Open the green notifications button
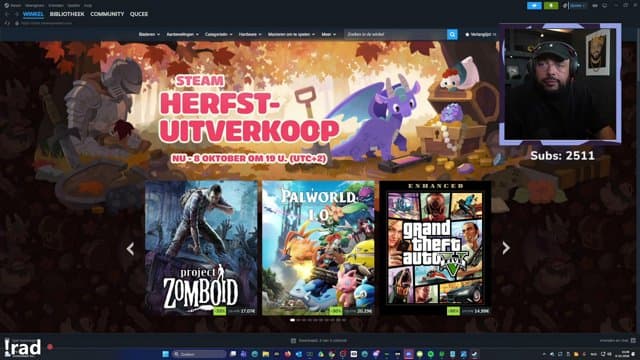Image resolution: width=640 pixels, height=360 pixels. (551, 6)
